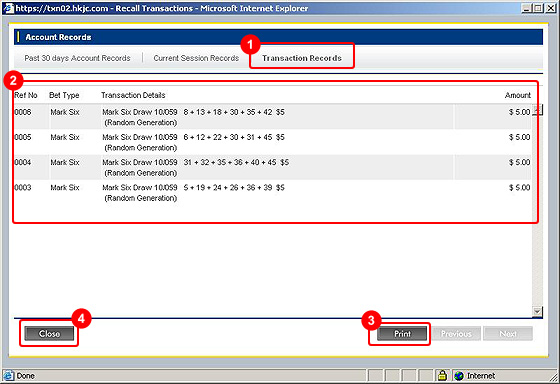Select reference number 0008
This screenshot has height=384, width=560.
click(x=23, y=112)
